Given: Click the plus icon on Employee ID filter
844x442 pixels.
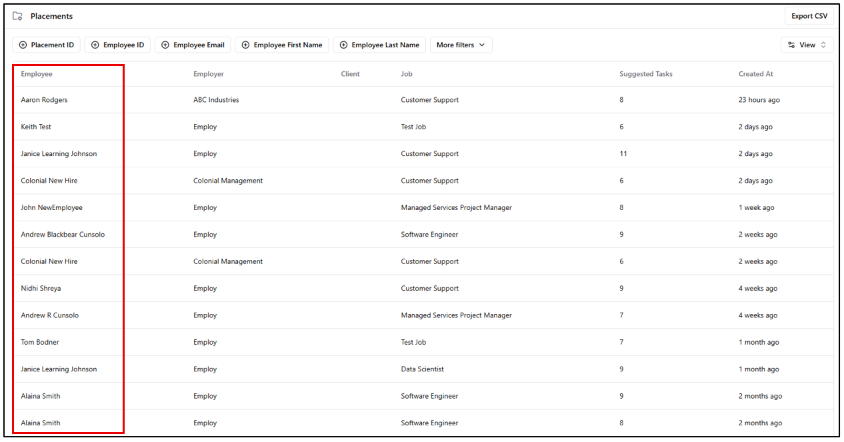Looking at the screenshot, I should point(96,45).
